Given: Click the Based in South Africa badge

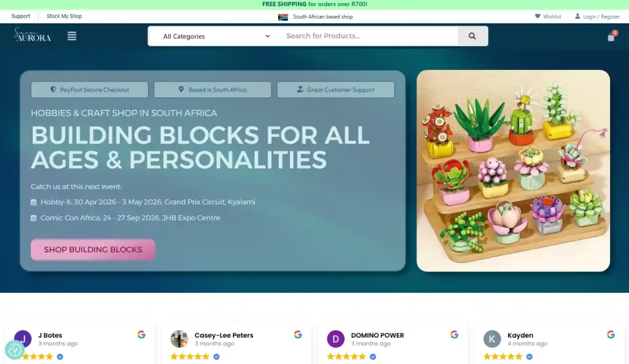Looking at the screenshot, I should [x=213, y=90].
